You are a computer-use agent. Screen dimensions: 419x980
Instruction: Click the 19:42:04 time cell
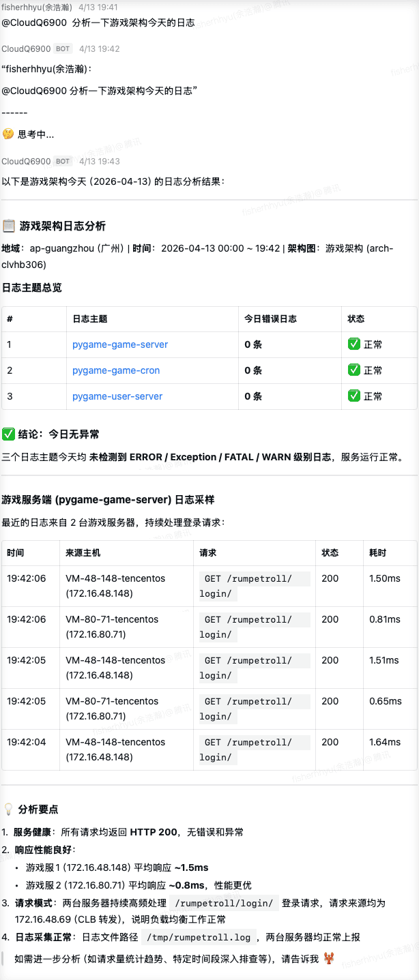[x=27, y=742]
